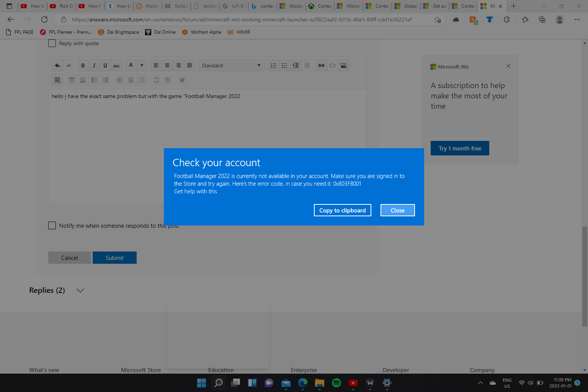Switch to the Rich D YouTube tab
Viewport: 588px width, 392px height.
point(62,6)
